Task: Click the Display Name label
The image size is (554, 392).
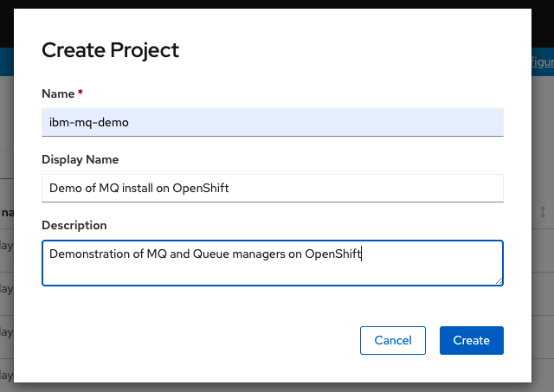Action: click(x=80, y=159)
